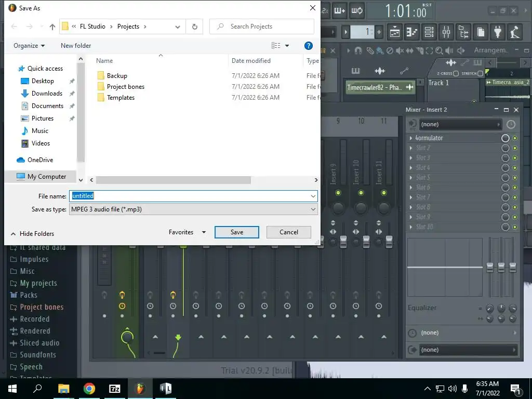Choose the select tool in Playlist toolbar

(429, 50)
